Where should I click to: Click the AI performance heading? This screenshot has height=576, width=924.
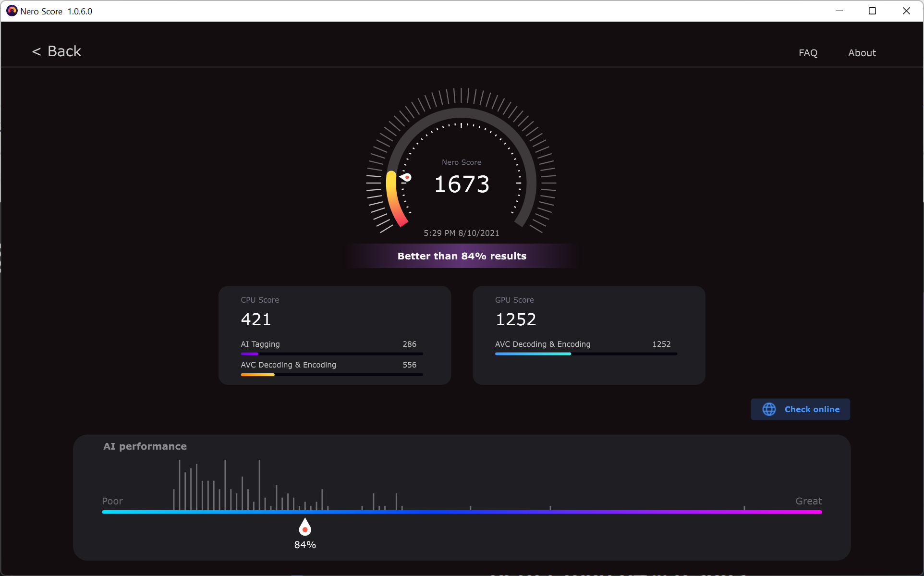[145, 446]
